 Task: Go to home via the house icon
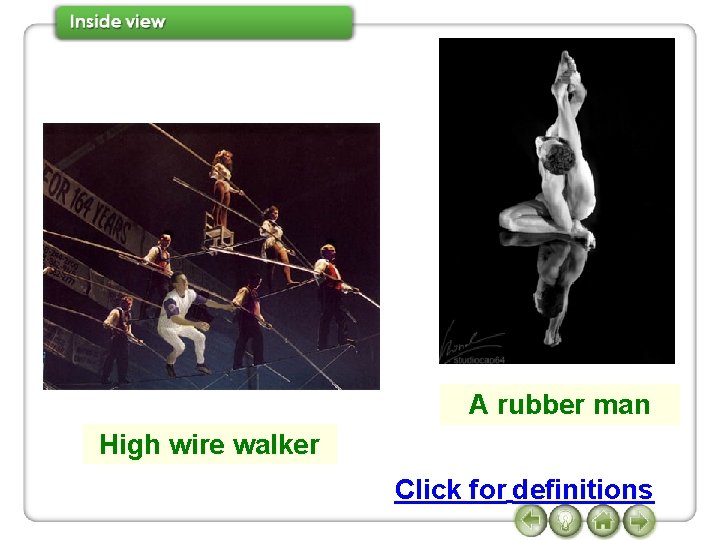[x=603, y=521]
